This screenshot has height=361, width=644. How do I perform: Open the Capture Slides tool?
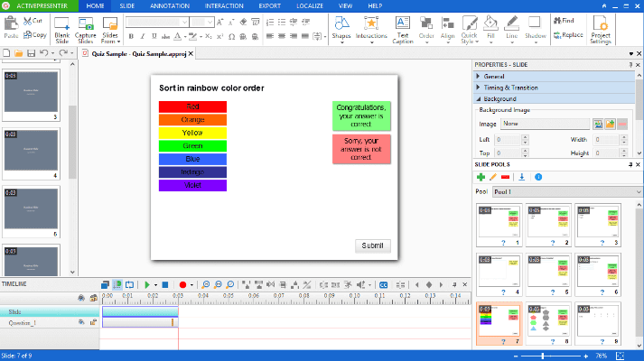pyautogui.click(x=86, y=30)
